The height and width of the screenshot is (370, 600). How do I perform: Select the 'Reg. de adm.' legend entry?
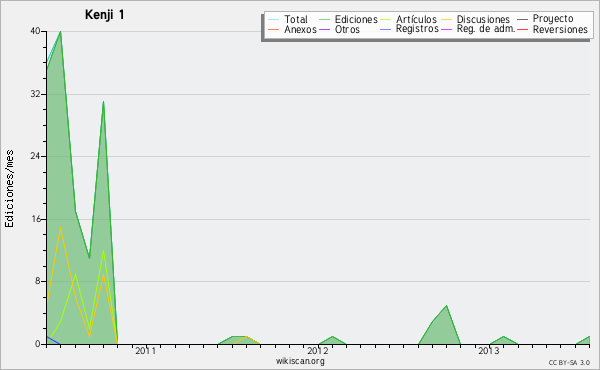click(486, 29)
